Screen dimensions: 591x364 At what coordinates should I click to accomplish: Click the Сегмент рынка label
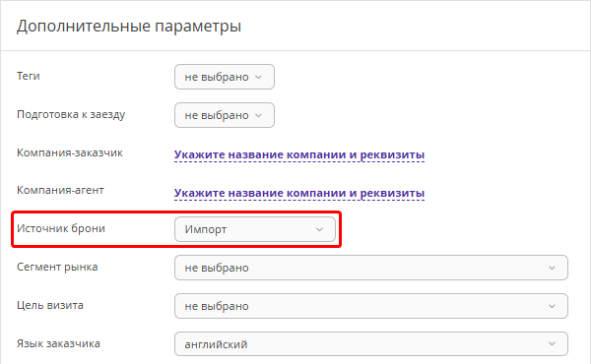click(57, 267)
